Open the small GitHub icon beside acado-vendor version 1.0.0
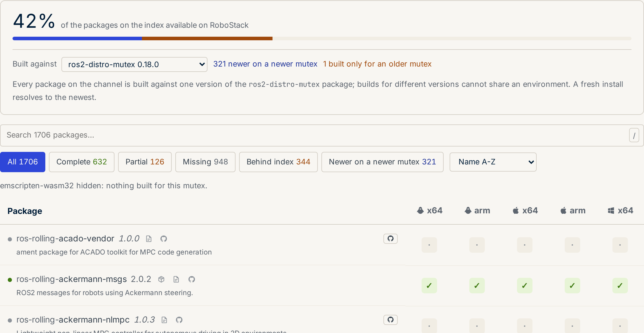Screen dimensions: 644x333 [164, 239]
